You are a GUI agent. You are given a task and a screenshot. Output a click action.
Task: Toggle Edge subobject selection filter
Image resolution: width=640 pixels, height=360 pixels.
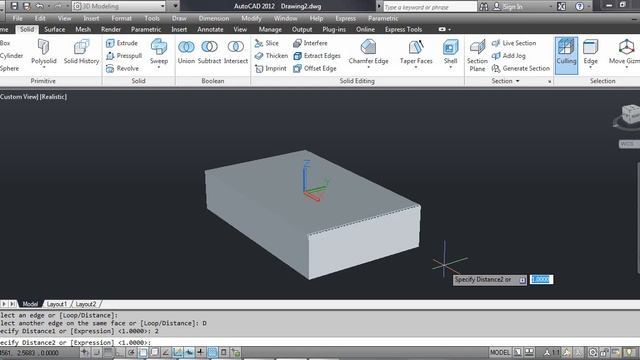tap(590, 51)
